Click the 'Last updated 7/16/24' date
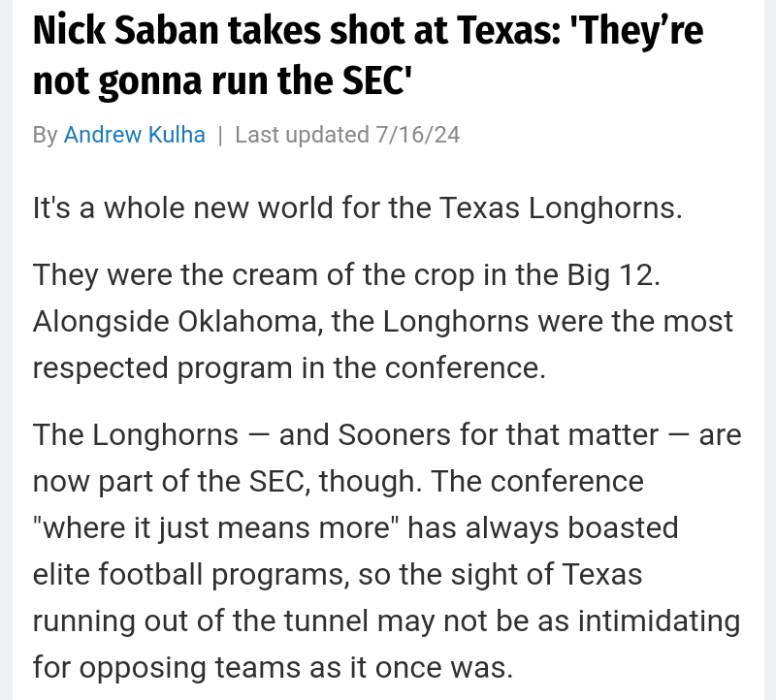Viewport: 776px width, 700px height. [x=347, y=135]
